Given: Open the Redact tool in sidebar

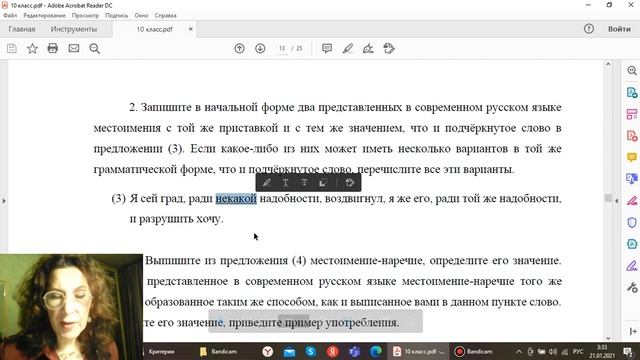Looking at the screenshot, I should pyautogui.click(x=632, y=200).
